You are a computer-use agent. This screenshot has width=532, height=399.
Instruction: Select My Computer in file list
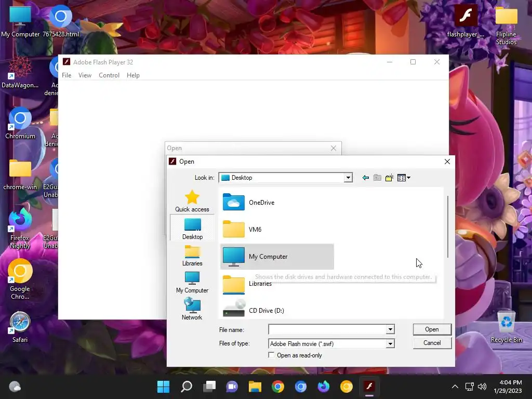(277, 257)
